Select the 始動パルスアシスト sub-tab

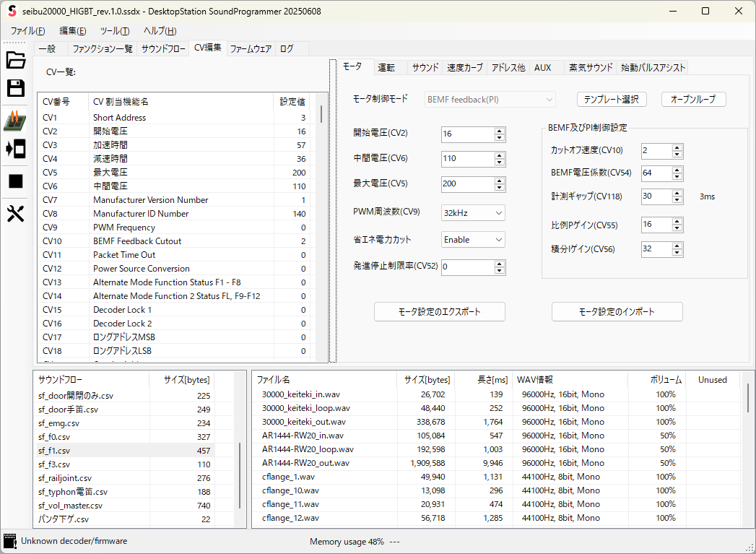653,67
